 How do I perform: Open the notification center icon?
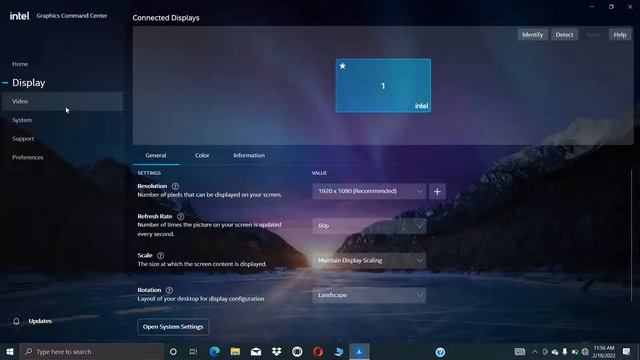click(x=627, y=351)
